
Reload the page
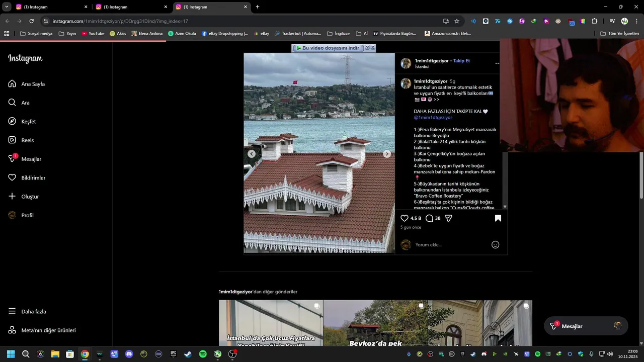[31, 21]
